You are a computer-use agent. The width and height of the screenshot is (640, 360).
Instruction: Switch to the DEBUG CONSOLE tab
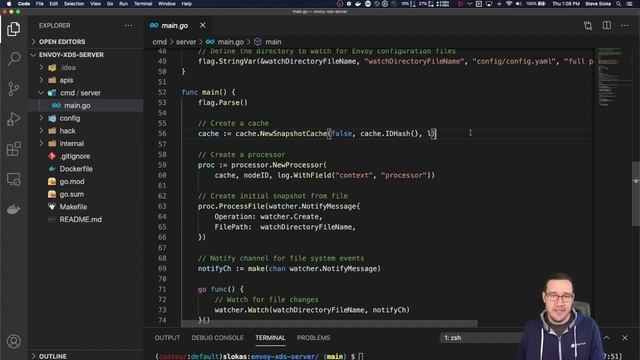[218, 338]
